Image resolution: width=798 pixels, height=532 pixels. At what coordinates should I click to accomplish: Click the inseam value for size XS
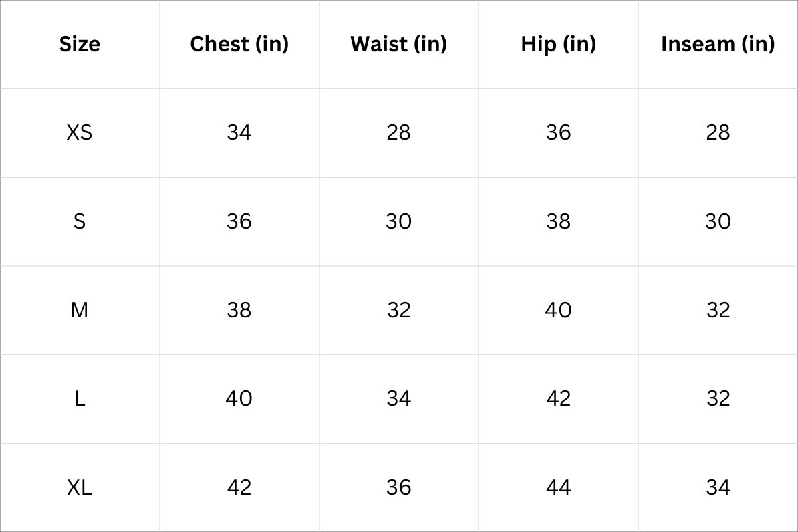pos(718,132)
